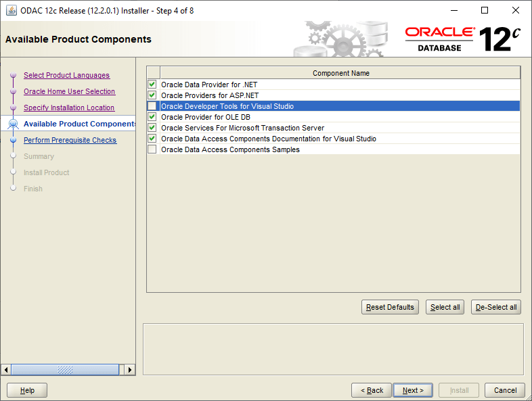Click the Component Name column header
The width and height of the screenshot is (532, 401).
340,73
